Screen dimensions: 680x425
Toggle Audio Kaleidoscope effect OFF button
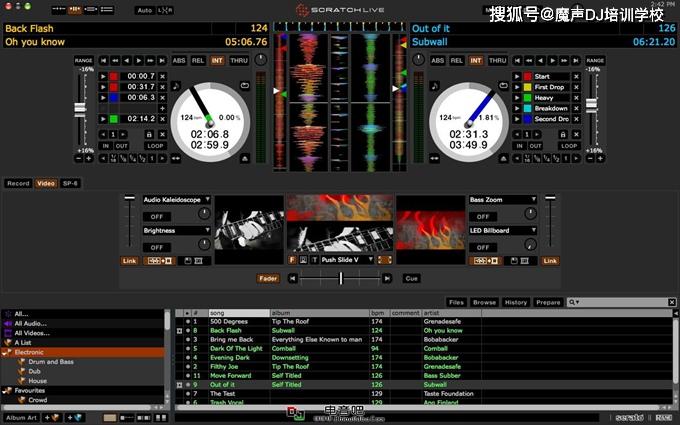click(157, 216)
